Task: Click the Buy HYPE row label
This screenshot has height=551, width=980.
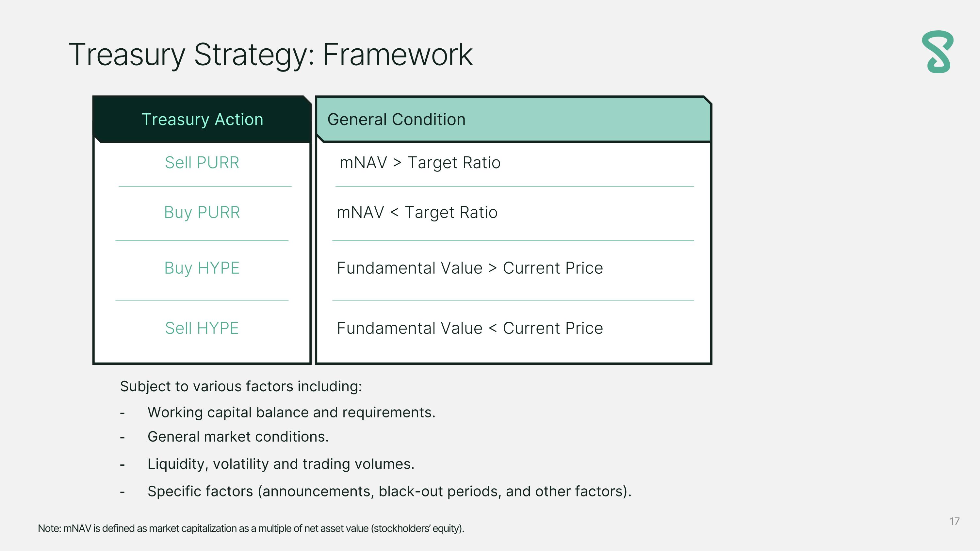Action: (x=202, y=268)
